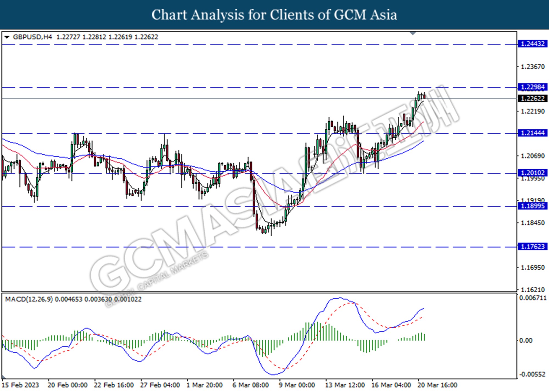Image resolution: width=549 pixels, height=392 pixels.
Task: Click the Chart Analysis for Clients title
Action: point(274,15)
